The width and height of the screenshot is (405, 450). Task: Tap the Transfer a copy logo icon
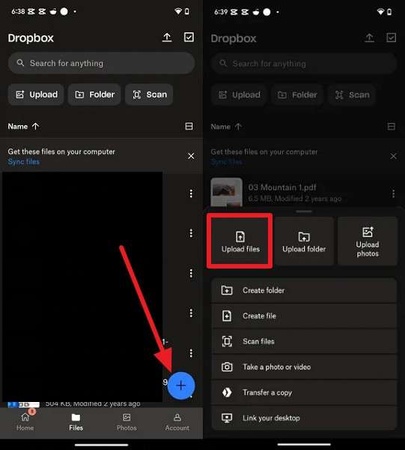pos(227,392)
